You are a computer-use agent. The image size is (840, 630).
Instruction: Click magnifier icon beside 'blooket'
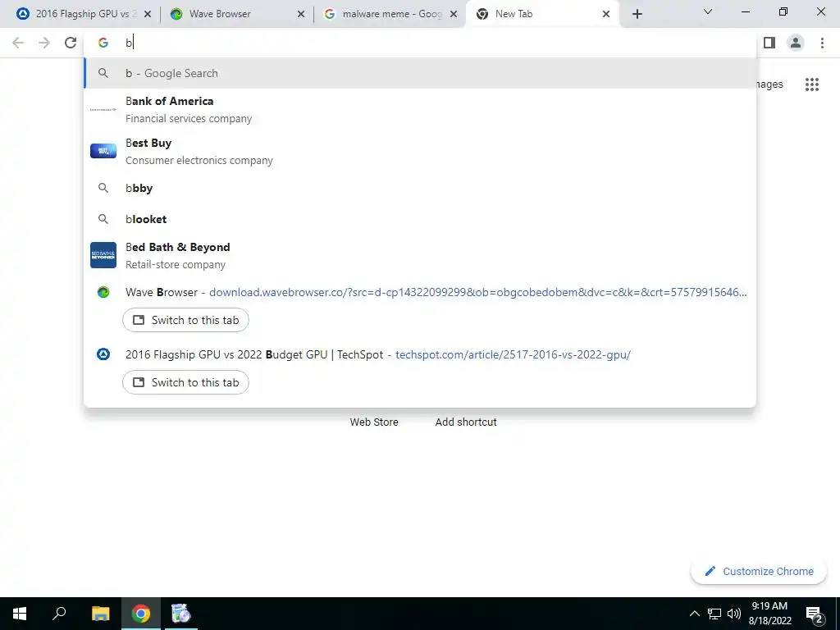click(103, 219)
